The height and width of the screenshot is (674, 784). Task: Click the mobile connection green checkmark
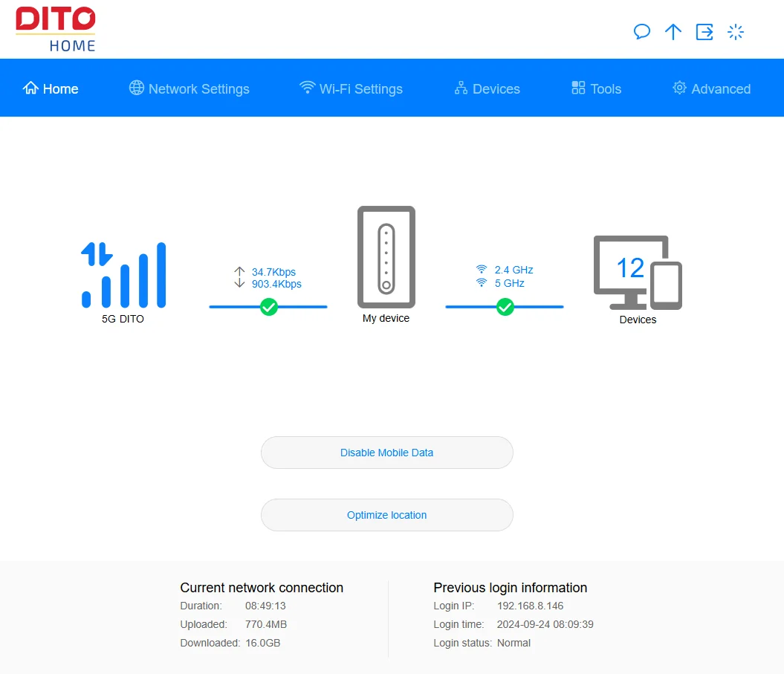coord(269,307)
